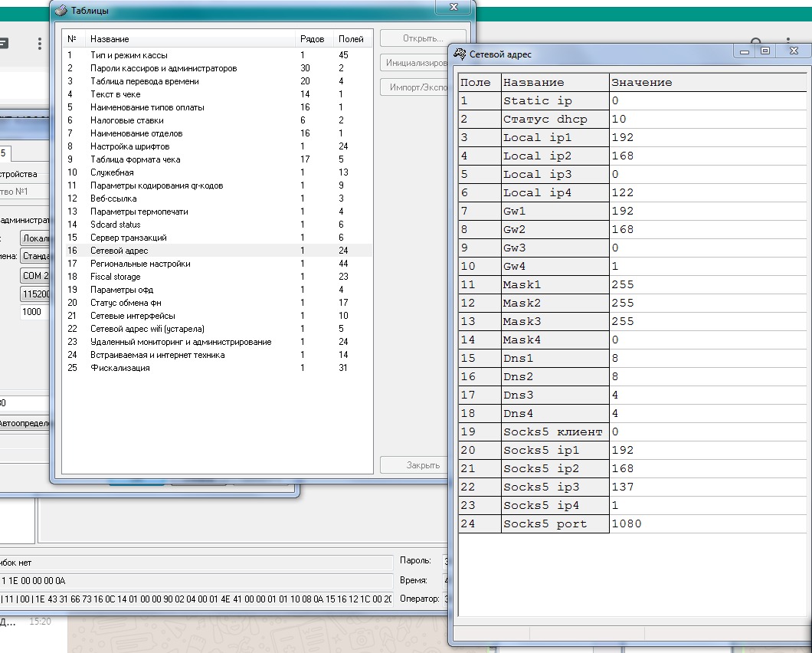Click the Импорт/Экспорт button

(x=414, y=87)
